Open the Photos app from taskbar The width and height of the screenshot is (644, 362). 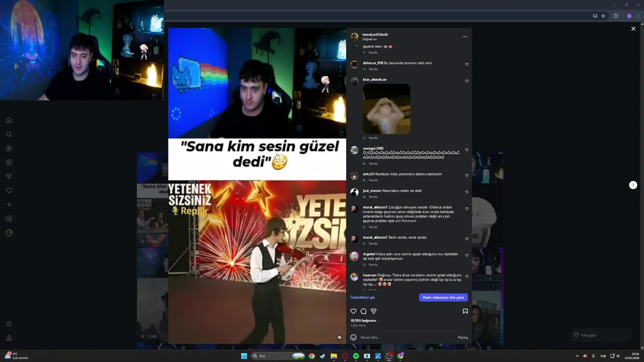click(378, 356)
